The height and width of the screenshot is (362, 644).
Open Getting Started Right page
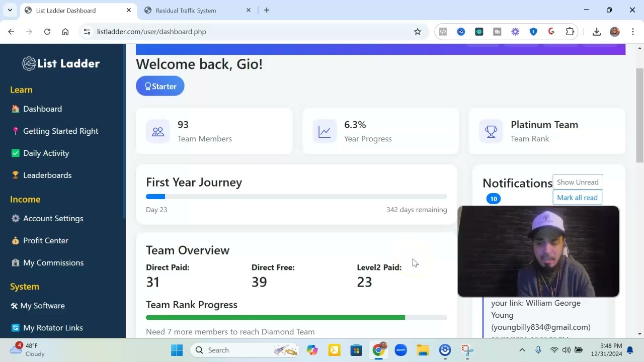(x=54, y=131)
